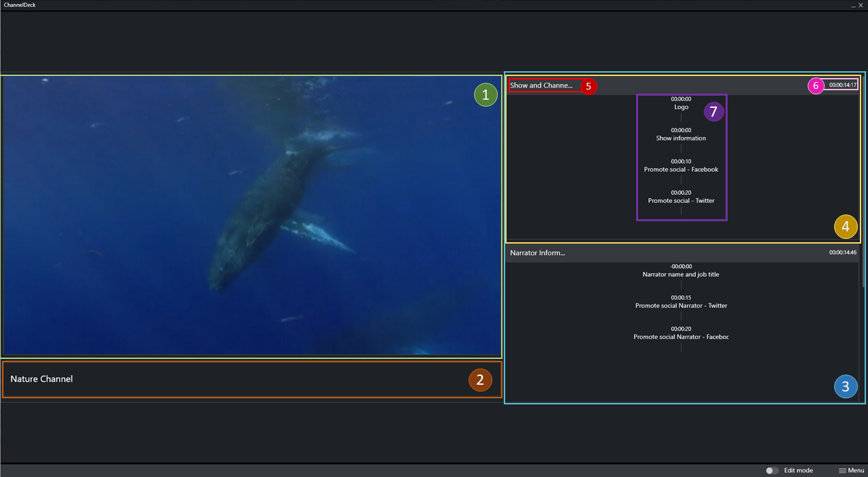
Task: Select Promote social - Facebook item
Action: [681, 170]
